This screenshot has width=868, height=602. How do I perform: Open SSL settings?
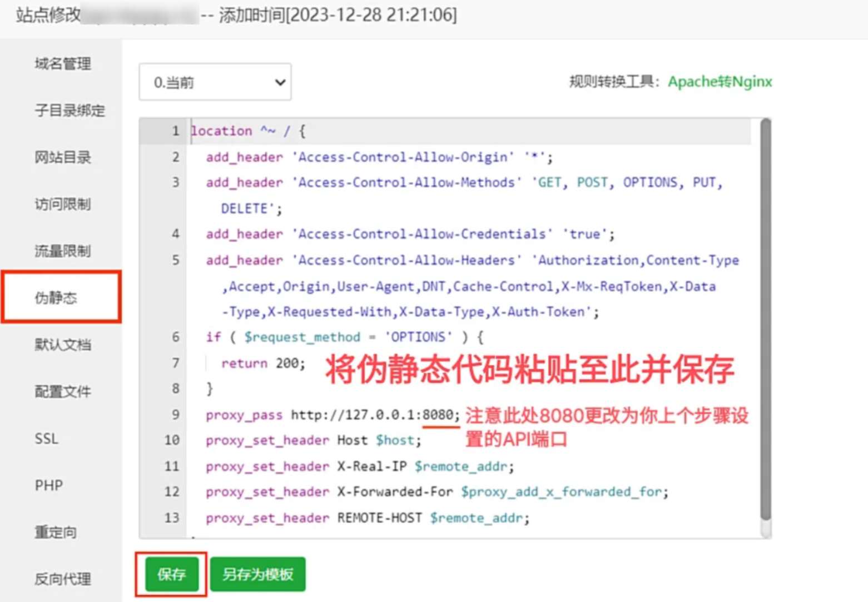pos(46,439)
